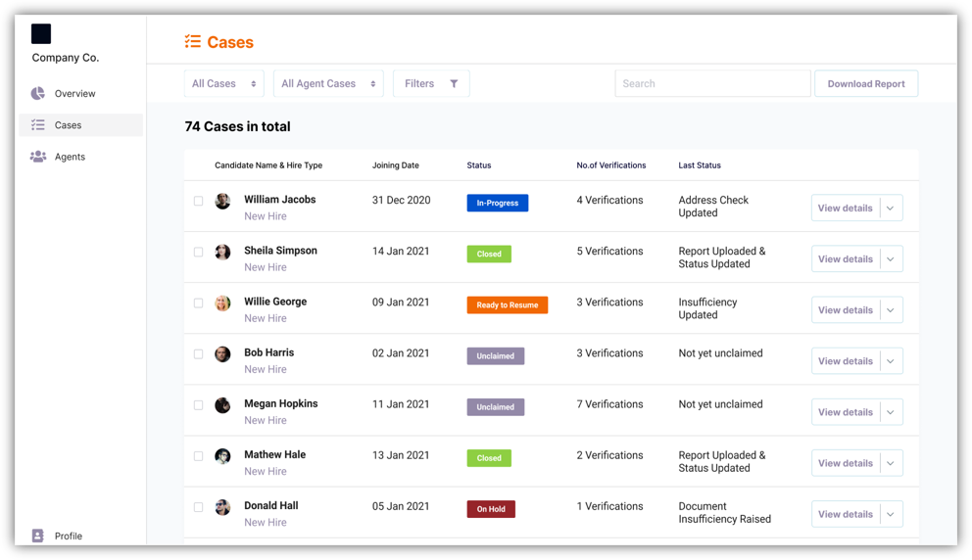This screenshot has width=972, height=560.
Task: Click the '7 Verifications' cell
Action: tap(610, 404)
